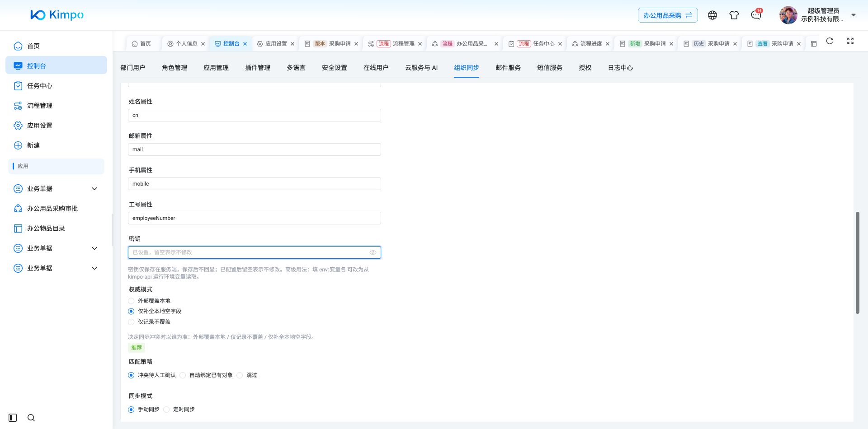Viewport: 868px width, 429px height.
Task: Click 新建 plus icon in sidebar
Action: tap(18, 145)
